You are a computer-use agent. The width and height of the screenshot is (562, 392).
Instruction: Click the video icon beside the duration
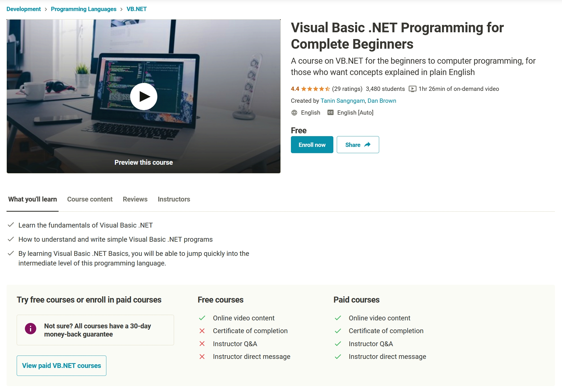click(413, 89)
